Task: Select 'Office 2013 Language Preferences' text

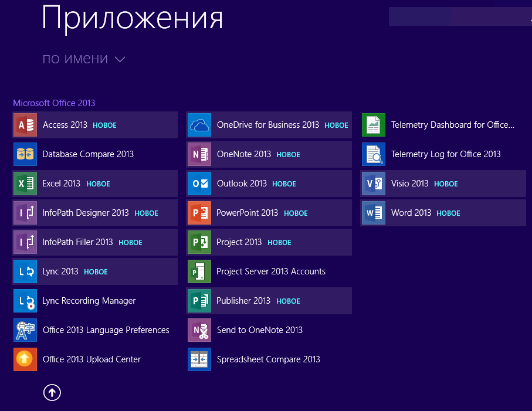Action: (x=106, y=330)
